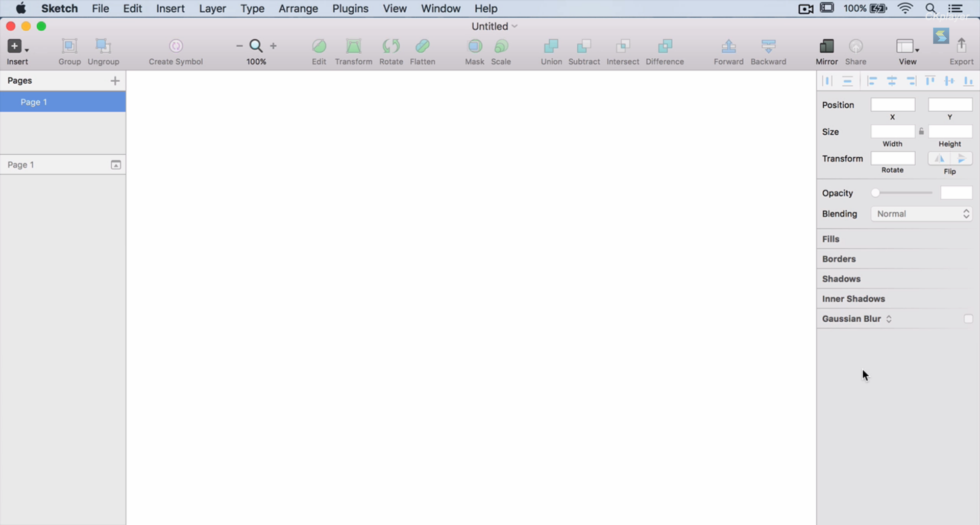The height and width of the screenshot is (525, 980).
Task: Click the Opacity slider handle
Action: 875,193
